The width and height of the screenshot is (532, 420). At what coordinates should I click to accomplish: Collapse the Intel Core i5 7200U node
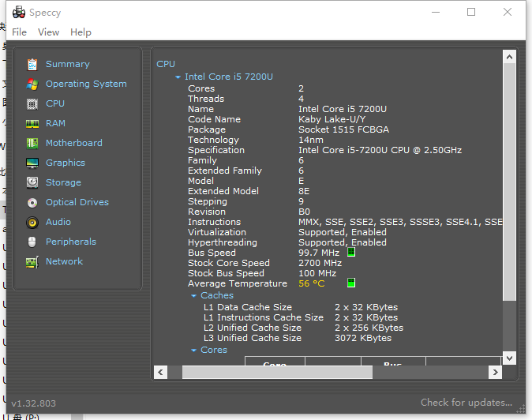(178, 77)
